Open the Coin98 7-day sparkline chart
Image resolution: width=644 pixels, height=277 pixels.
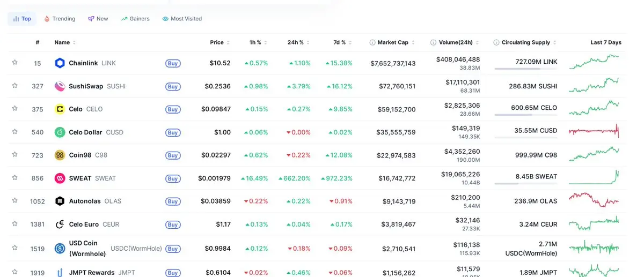point(594,155)
